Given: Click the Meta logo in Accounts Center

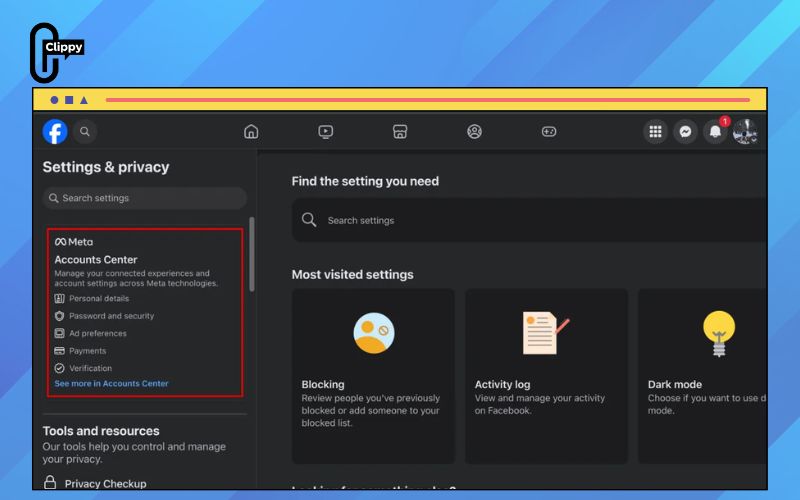Looking at the screenshot, I should coord(74,242).
